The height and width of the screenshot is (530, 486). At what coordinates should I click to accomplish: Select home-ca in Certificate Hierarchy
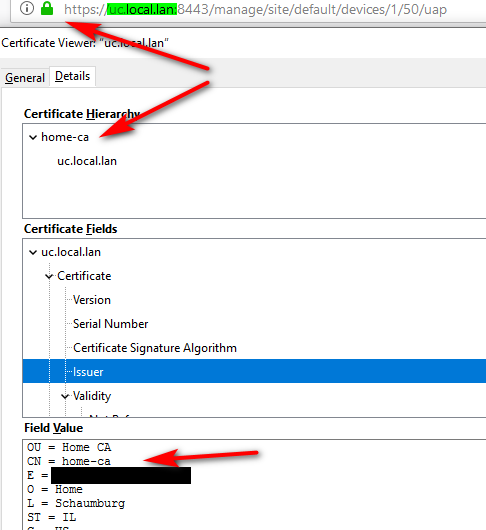click(65, 137)
